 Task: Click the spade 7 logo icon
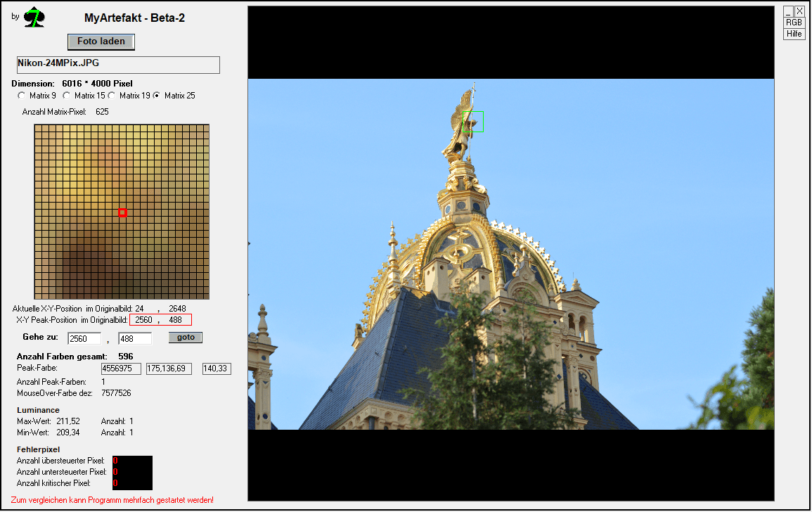34,17
